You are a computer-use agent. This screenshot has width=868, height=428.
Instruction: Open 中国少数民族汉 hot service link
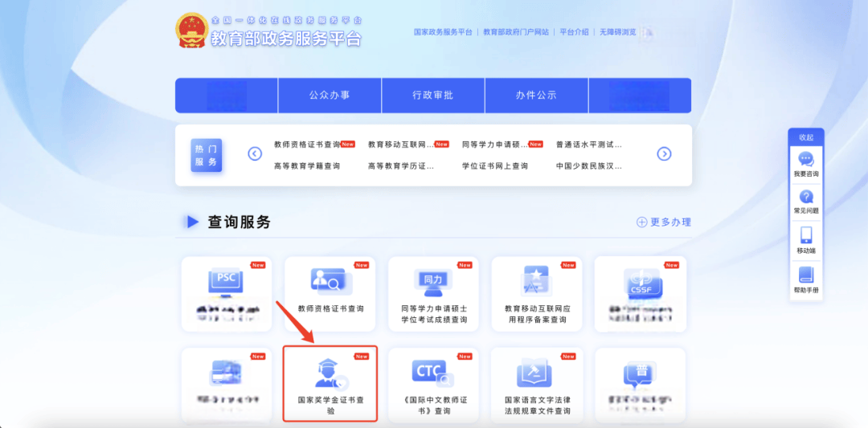tap(589, 166)
